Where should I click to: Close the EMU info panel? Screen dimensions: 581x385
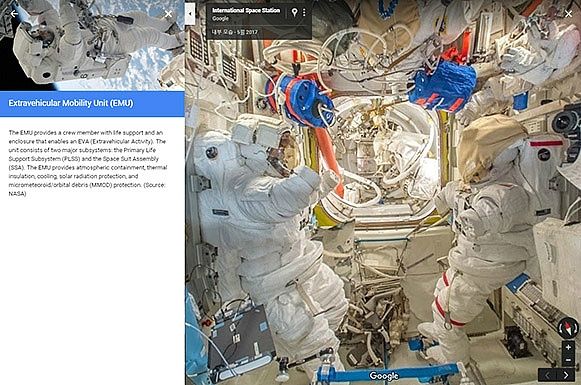[168, 14]
